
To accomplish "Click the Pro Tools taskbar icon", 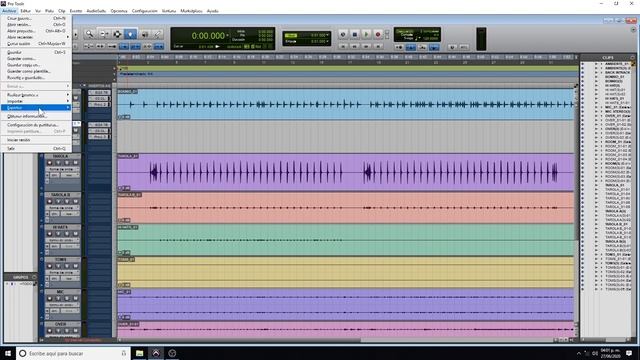I will coord(156,353).
